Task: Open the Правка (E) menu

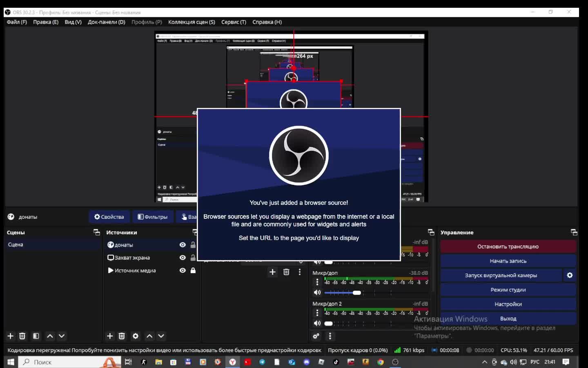Action: (46, 22)
